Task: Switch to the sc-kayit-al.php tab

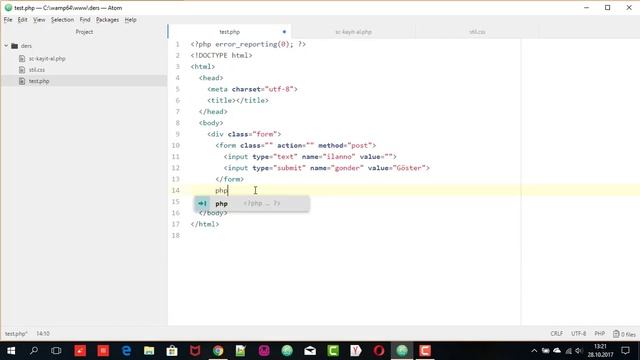Action: coord(353,32)
